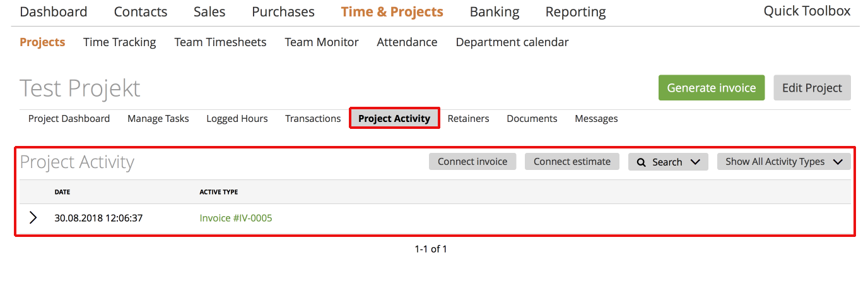Open the Invoice #IV-0005 link
The height and width of the screenshot is (290, 868).
click(x=236, y=218)
